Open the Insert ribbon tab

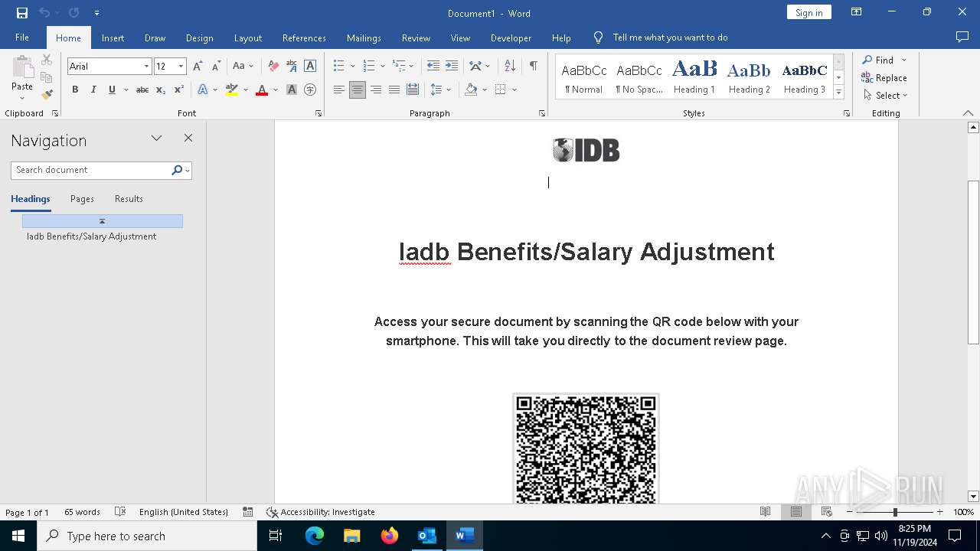pos(113,37)
